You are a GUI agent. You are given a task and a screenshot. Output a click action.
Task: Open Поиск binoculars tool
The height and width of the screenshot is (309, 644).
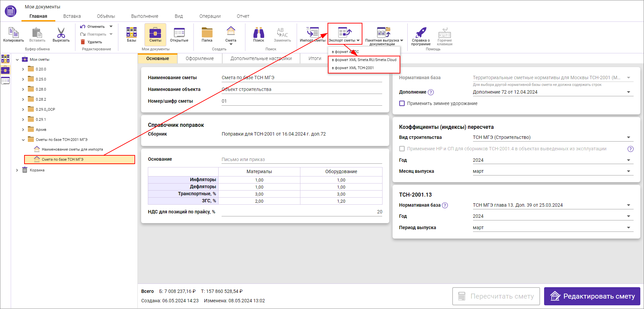(258, 35)
